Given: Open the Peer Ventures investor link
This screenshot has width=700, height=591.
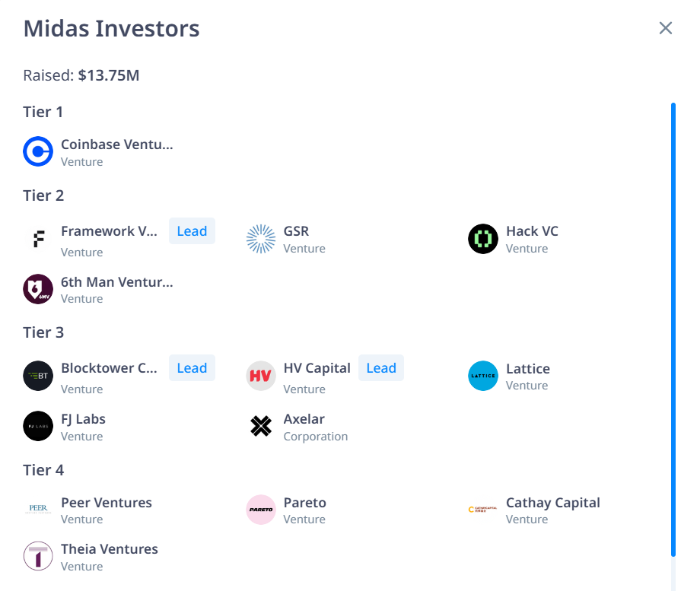Looking at the screenshot, I should [x=106, y=503].
